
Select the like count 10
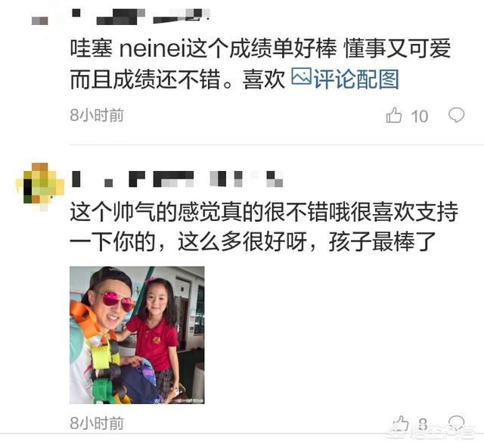[419, 117]
